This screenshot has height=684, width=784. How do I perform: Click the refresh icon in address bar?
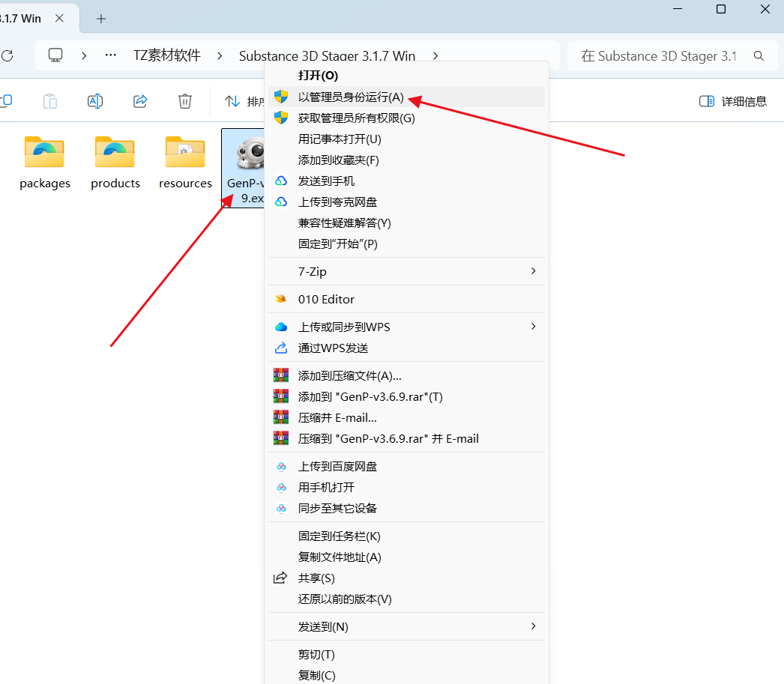pos(7,55)
